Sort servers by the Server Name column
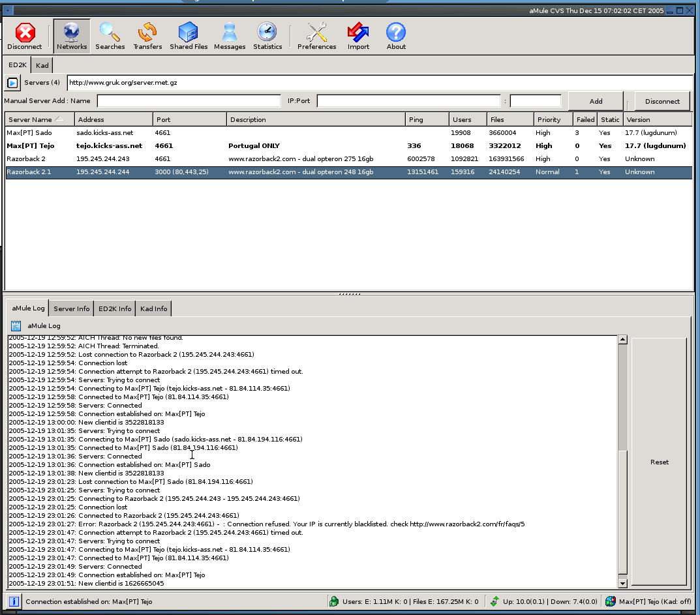 point(39,119)
